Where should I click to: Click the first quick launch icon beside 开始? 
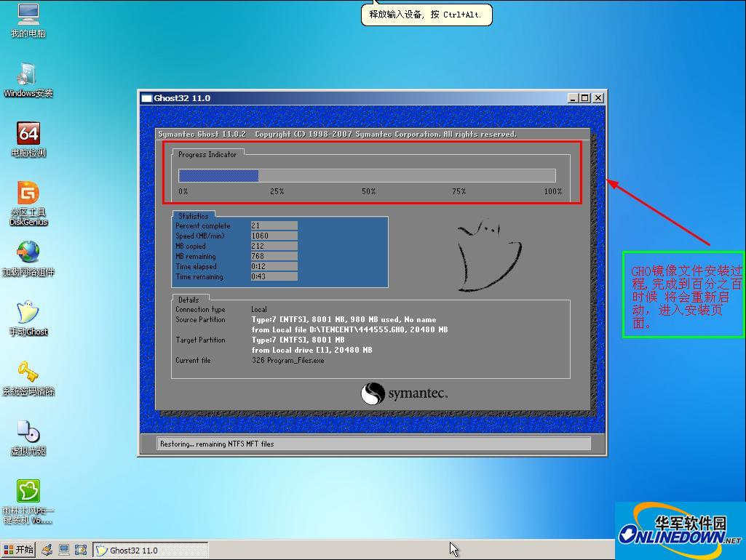coord(47,550)
